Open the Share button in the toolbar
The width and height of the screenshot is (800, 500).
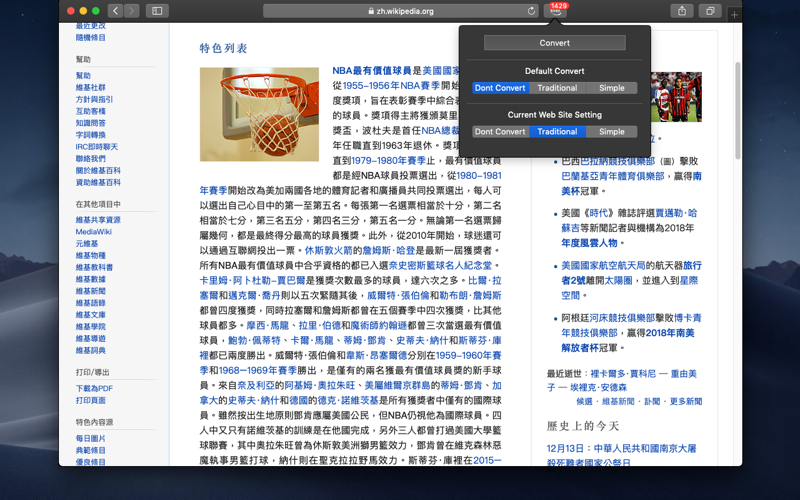[682, 11]
